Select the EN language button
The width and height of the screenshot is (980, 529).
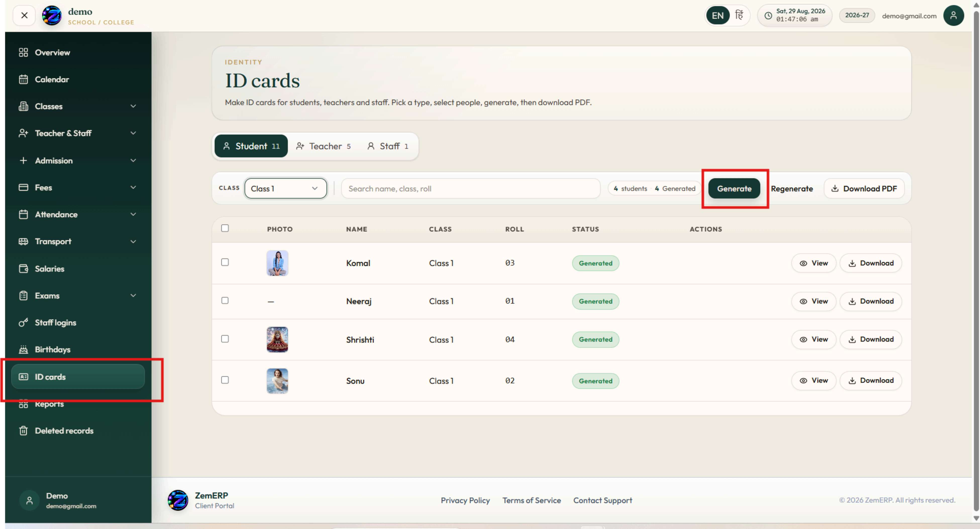[717, 16]
